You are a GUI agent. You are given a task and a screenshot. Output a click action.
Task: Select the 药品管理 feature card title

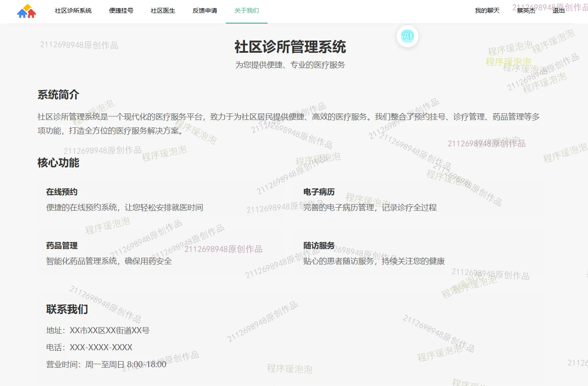[62, 246]
